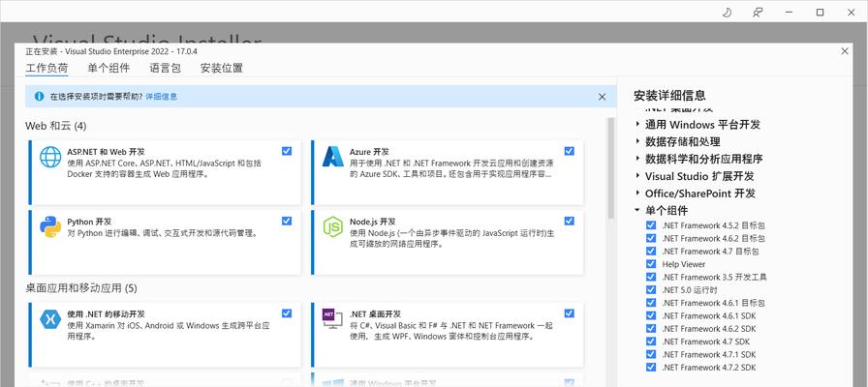Close the installing workloads dialog

tap(845, 51)
